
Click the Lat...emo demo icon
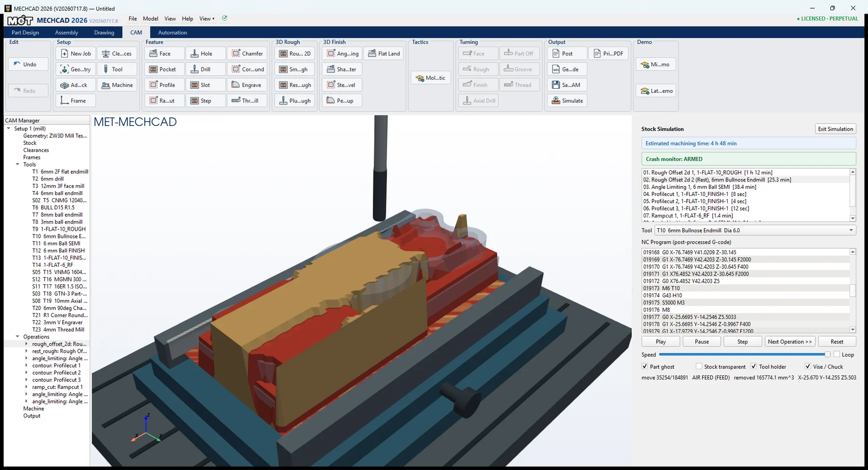645,91
